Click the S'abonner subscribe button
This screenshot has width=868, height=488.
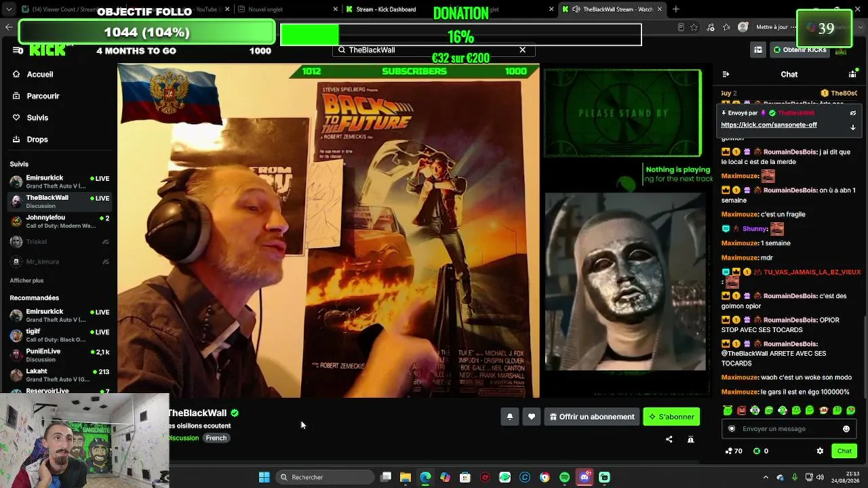(671, 417)
